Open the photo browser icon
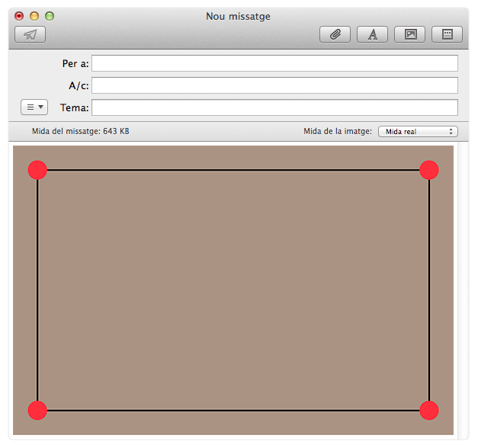This screenshot has height=448, width=478. (410, 34)
